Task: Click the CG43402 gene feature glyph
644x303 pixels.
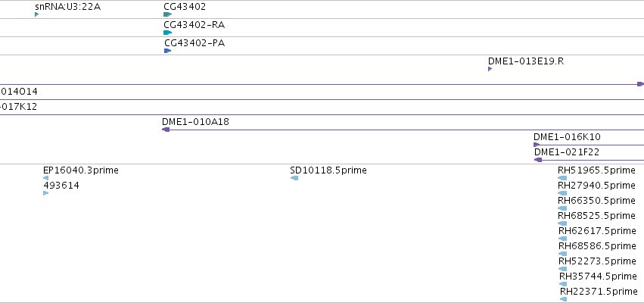Action: 167,14
